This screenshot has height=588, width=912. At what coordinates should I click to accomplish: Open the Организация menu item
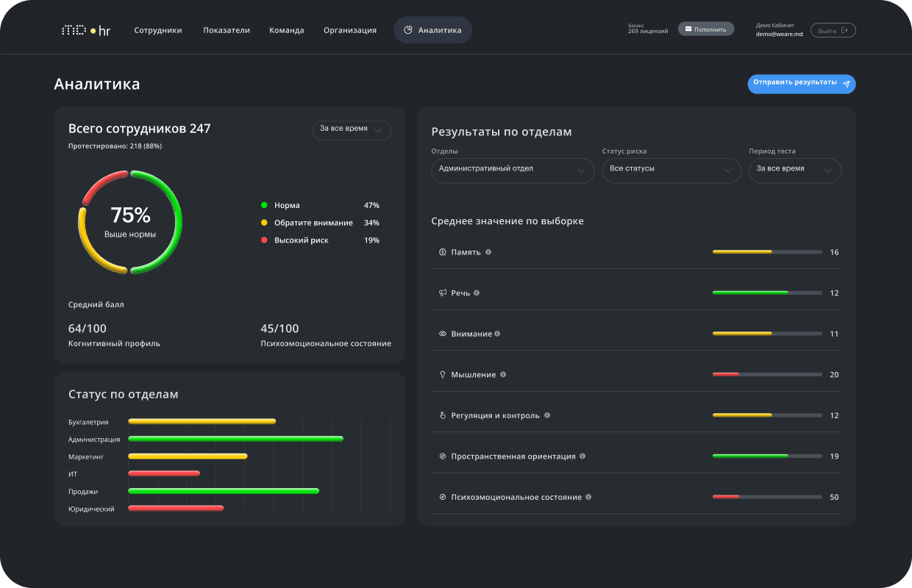(350, 30)
